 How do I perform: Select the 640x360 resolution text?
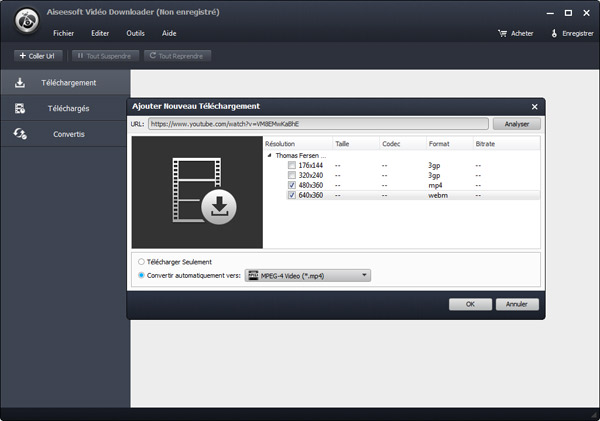point(311,195)
